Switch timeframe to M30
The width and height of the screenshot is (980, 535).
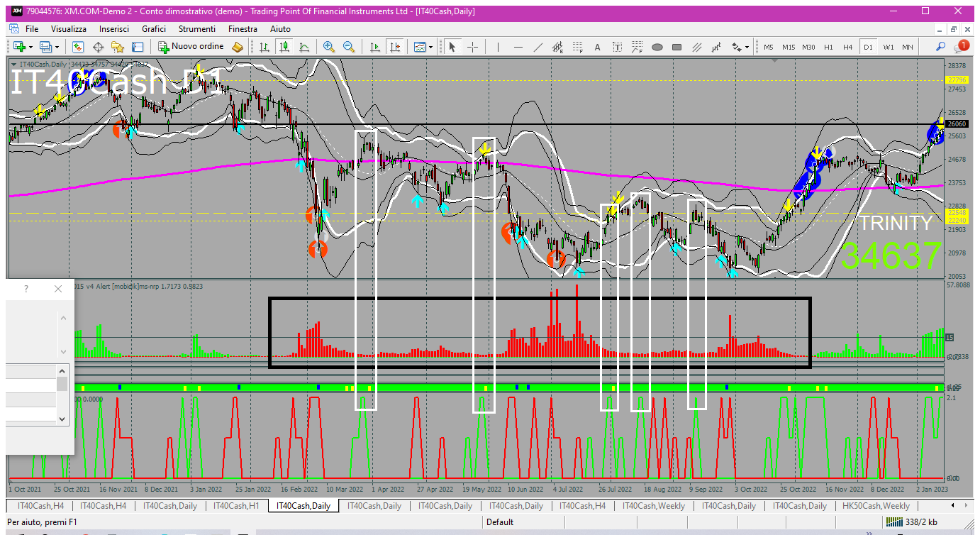click(x=808, y=47)
